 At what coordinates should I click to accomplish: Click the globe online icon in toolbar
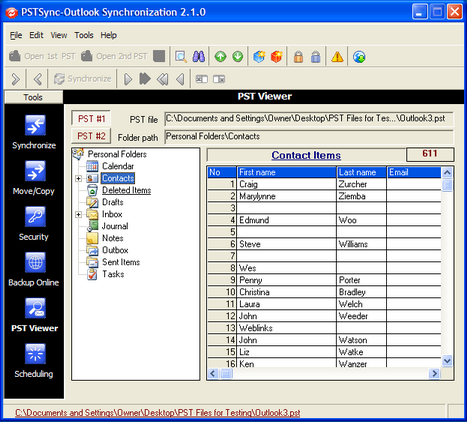tap(359, 57)
